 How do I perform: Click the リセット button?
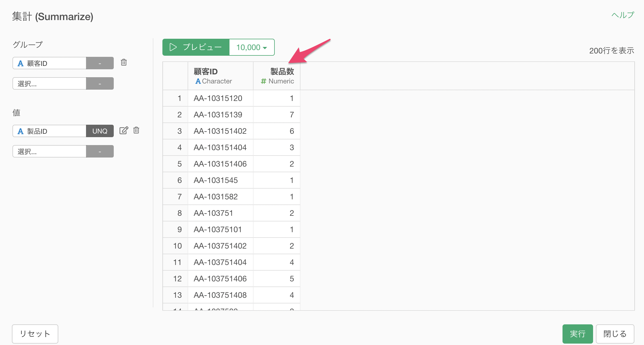click(35, 334)
